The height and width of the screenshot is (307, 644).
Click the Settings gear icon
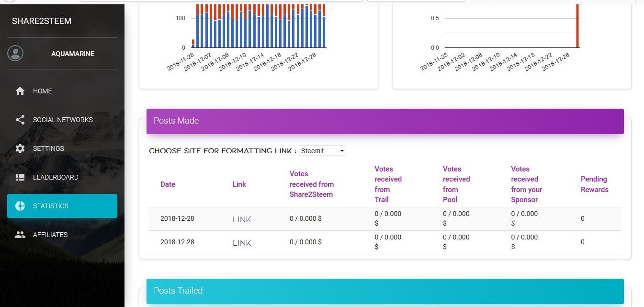click(x=20, y=148)
